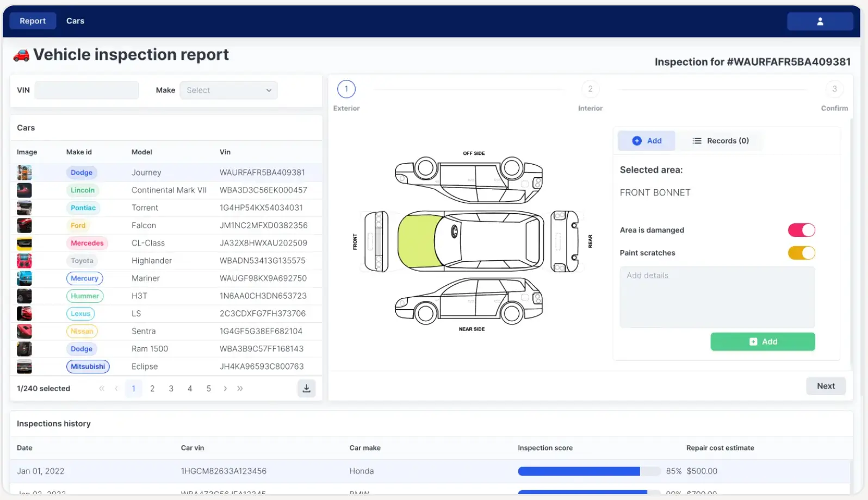Click VIN WAURFAFR5BA409381 in cars table

coord(262,173)
